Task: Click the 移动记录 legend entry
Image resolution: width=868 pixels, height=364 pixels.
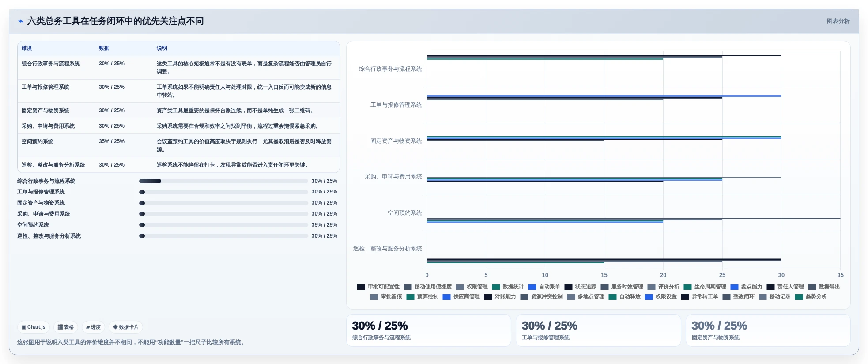Action: (x=774, y=297)
